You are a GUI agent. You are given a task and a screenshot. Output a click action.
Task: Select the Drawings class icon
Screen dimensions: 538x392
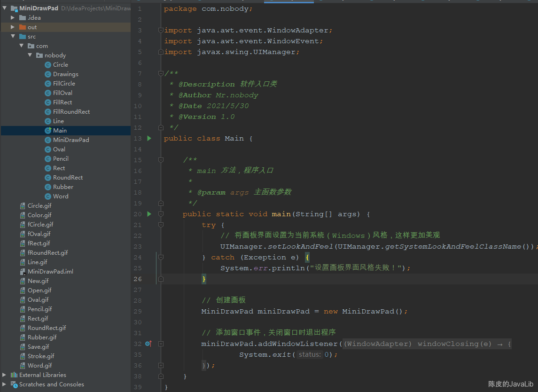click(48, 74)
